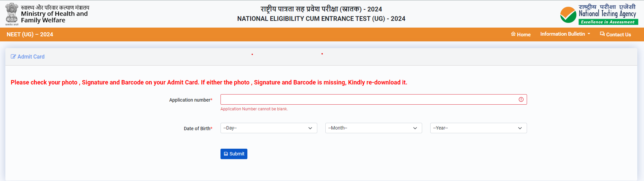Click the Admit Card panel heading

(31, 57)
